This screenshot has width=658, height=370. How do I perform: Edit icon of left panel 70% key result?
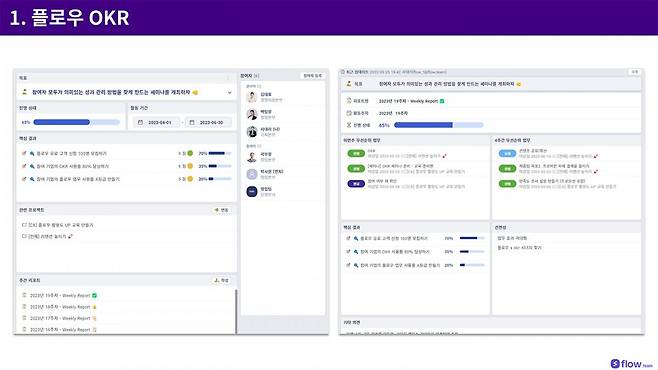pos(24,153)
